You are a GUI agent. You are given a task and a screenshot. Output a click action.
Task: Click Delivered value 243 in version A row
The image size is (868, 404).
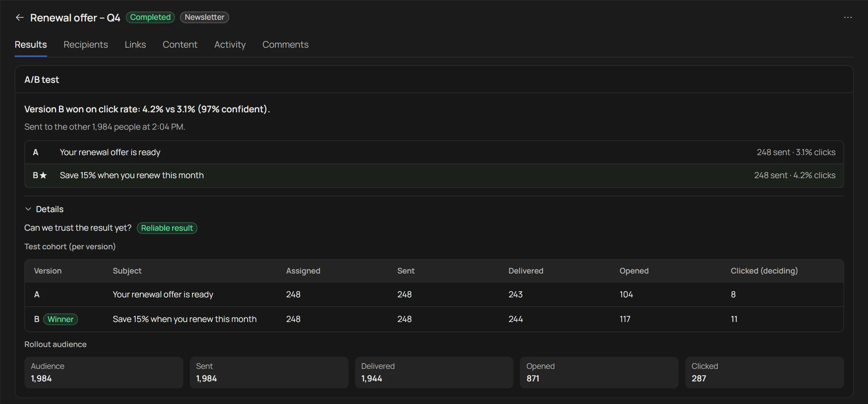point(515,295)
